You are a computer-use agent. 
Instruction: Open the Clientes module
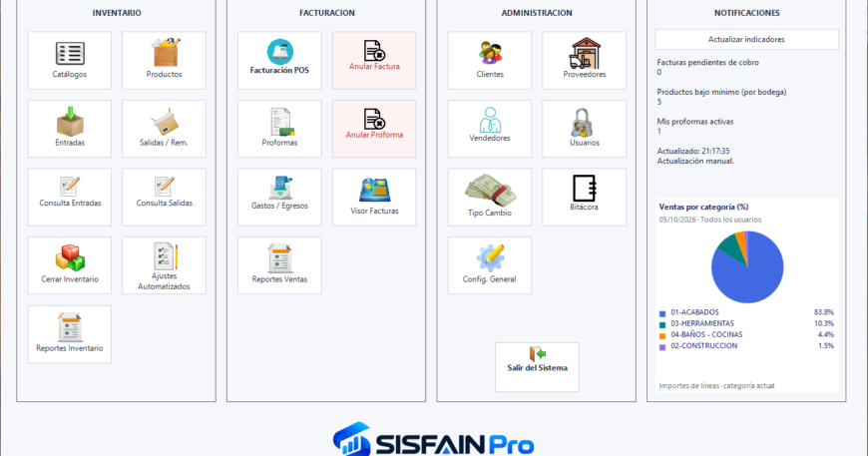click(x=490, y=60)
